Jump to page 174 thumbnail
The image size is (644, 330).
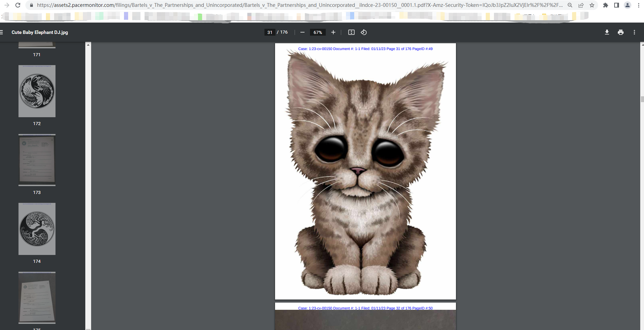pos(37,229)
